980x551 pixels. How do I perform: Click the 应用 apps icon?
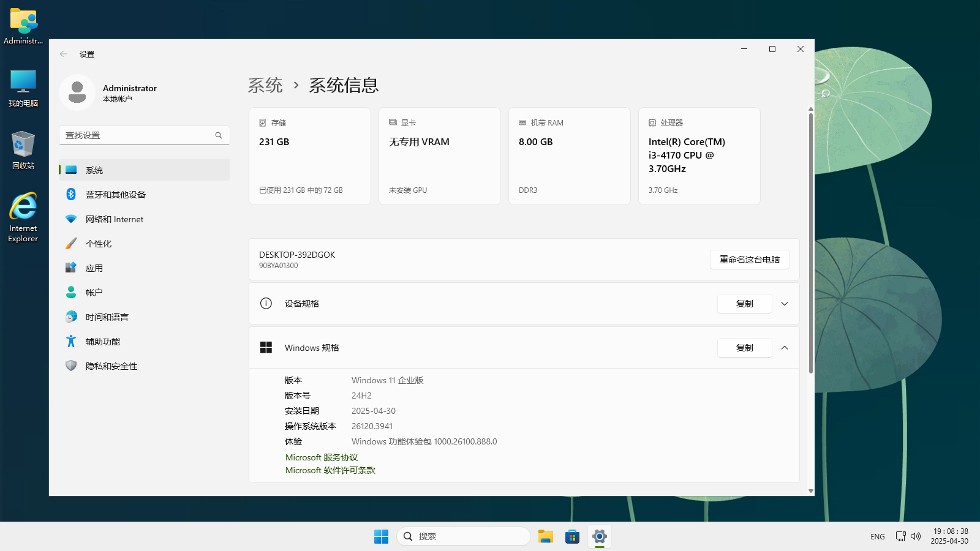coord(71,268)
